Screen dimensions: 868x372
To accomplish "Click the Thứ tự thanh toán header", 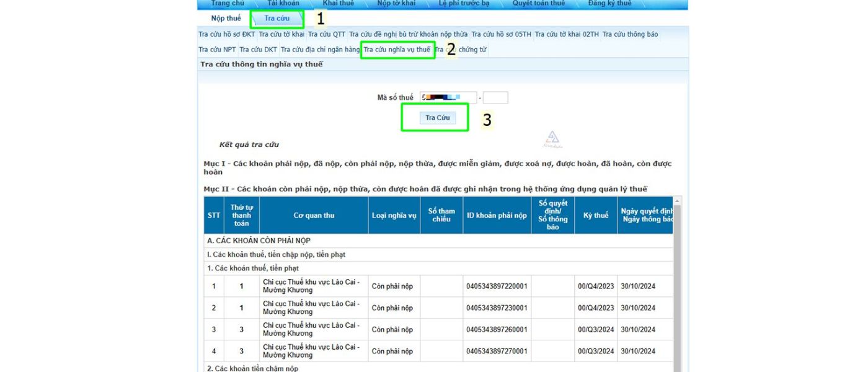I will [x=242, y=215].
